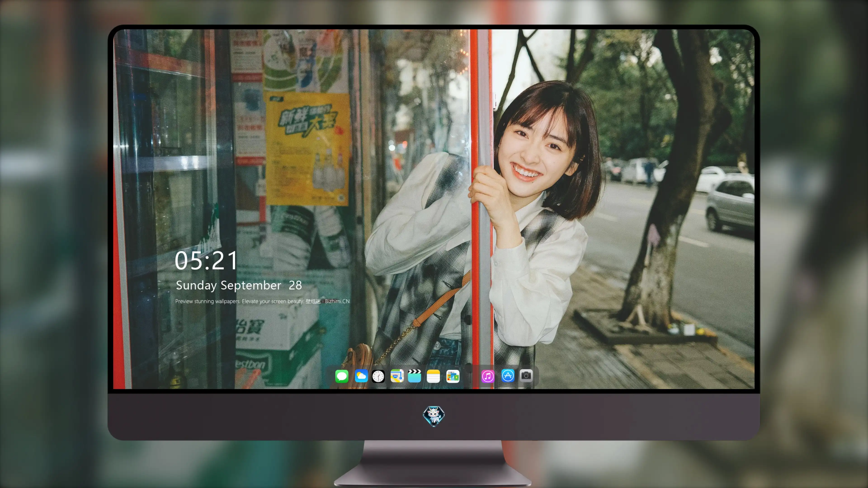
Task: Open the Weather app in the dock
Action: (361, 376)
